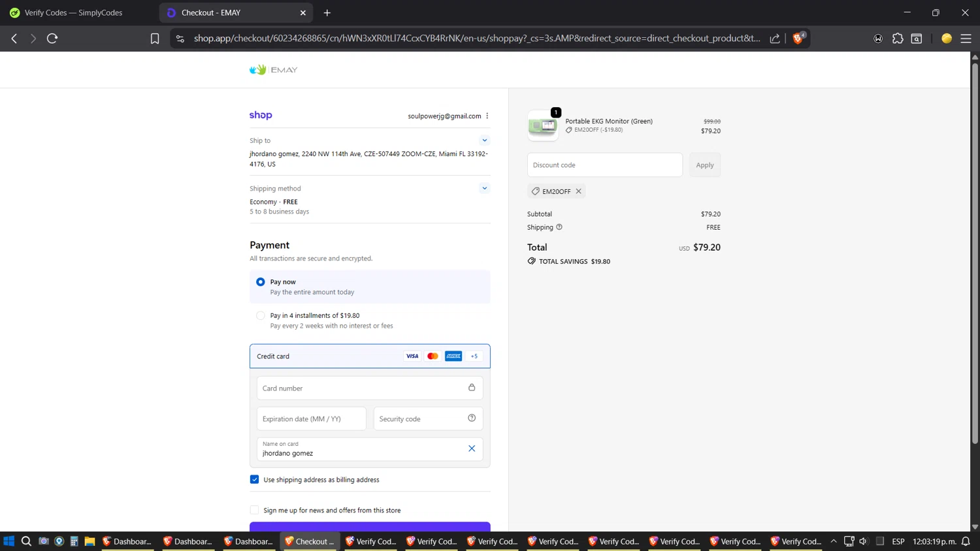Click the yellow profile avatar icon
The image size is (980, 551).
pyautogui.click(x=947, y=39)
